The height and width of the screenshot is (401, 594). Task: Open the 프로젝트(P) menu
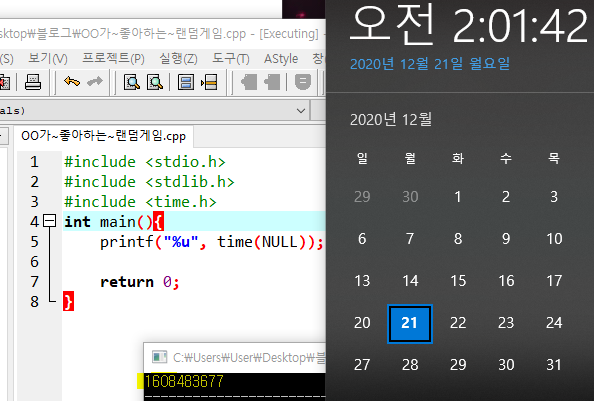113,59
